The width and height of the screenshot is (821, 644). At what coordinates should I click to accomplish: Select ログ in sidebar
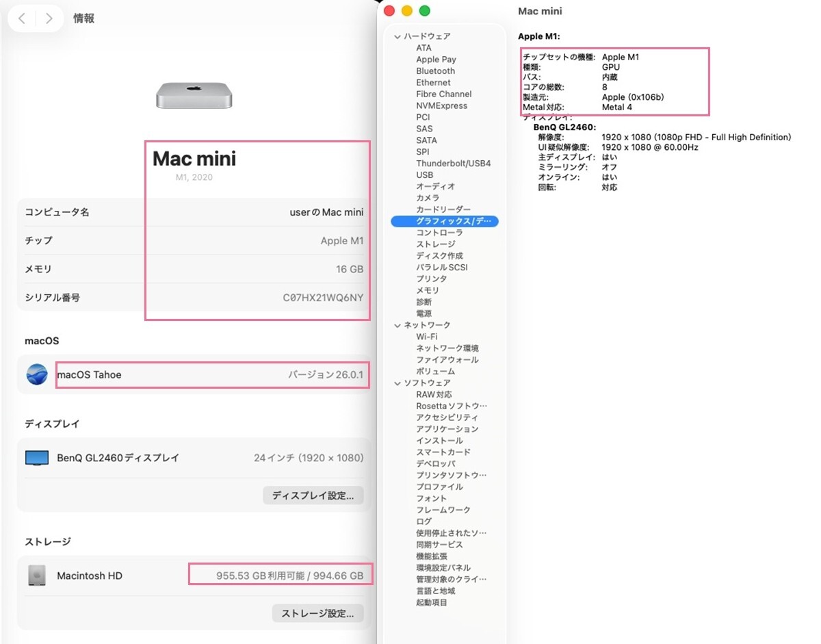[423, 521]
